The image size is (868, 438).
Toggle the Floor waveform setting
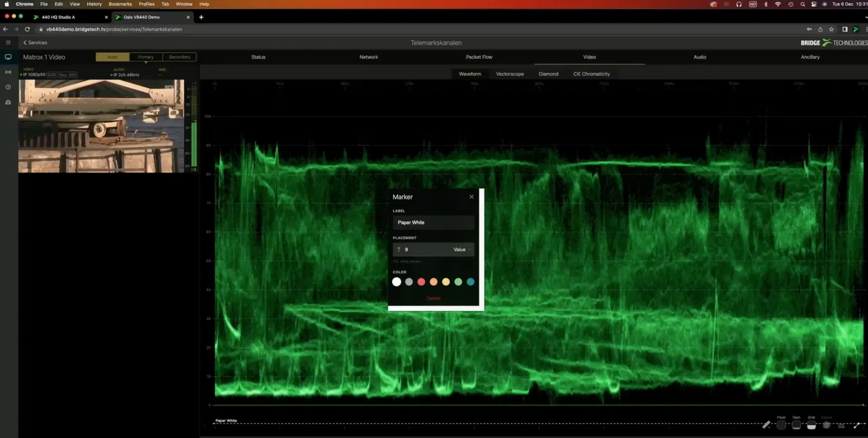781,425
